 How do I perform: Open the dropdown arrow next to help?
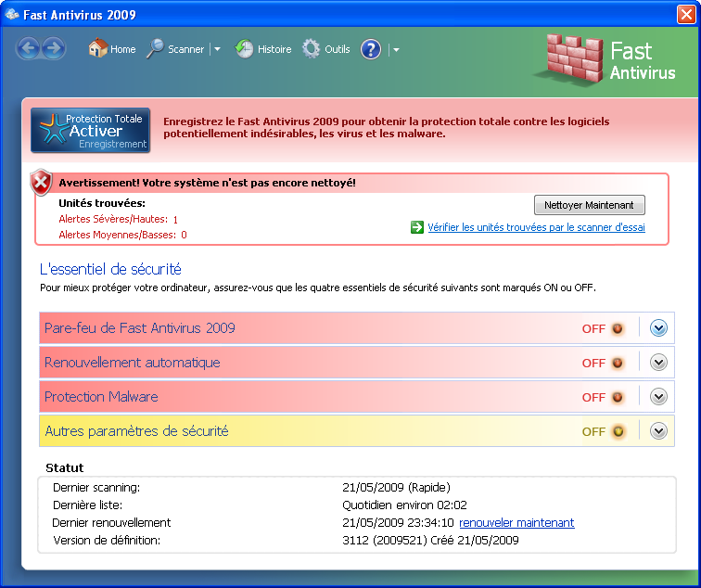[x=396, y=50]
